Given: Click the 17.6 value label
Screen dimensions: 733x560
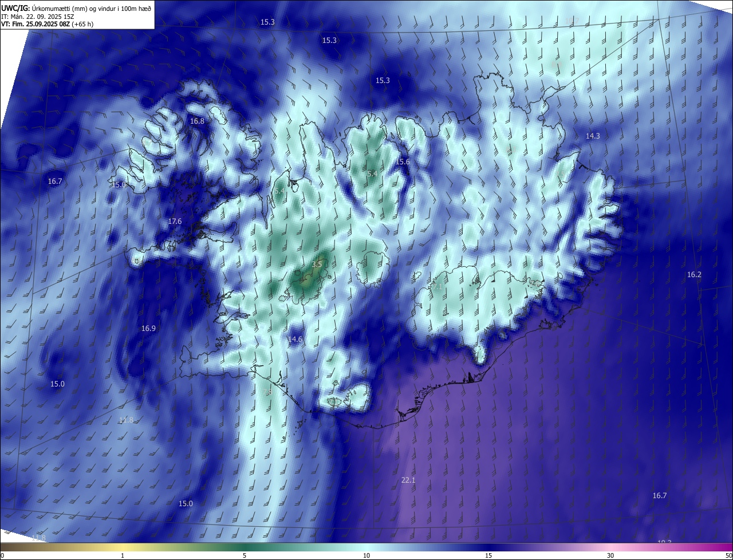Looking at the screenshot, I should tap(175, 221).
